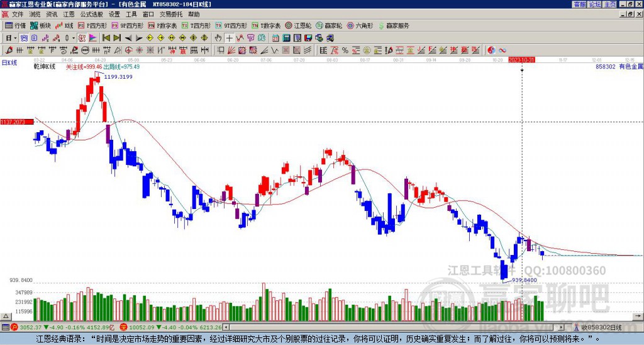
Task: Open the 文件 menu
Action: [x=18, y=14]
